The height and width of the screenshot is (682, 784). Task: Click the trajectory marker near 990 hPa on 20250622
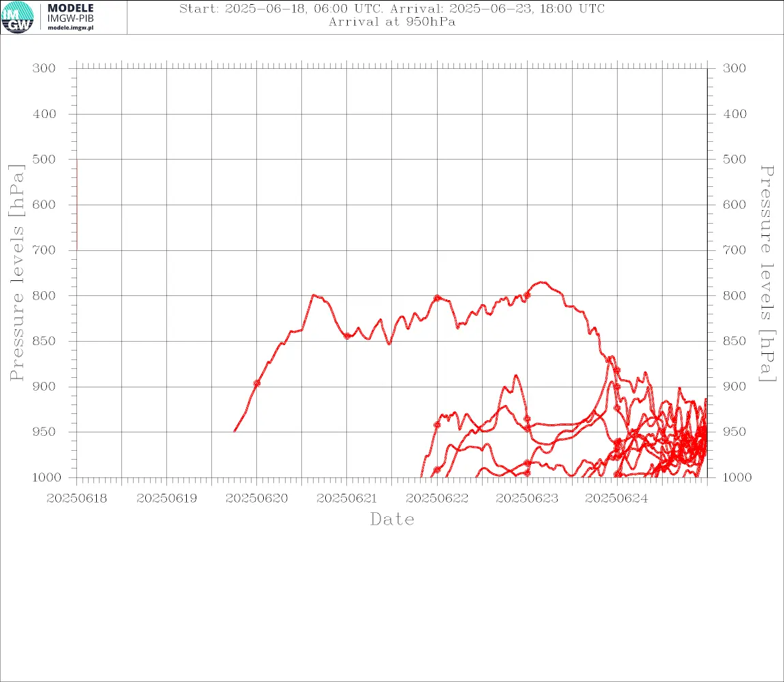coord(437,470)
